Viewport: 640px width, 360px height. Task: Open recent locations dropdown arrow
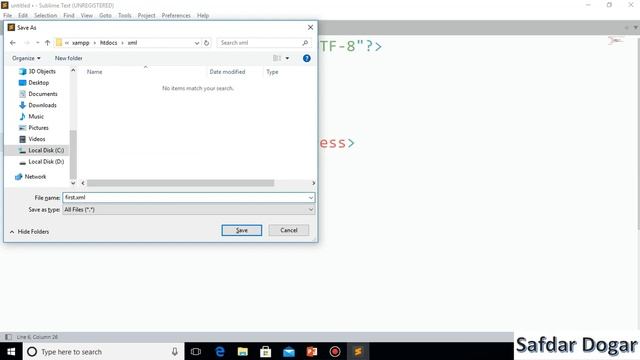click(x=38, y=43)
